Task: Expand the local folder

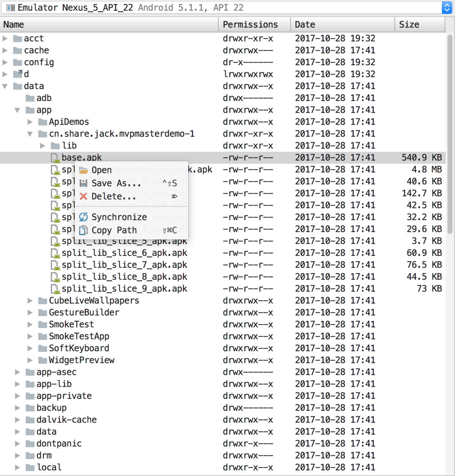Action: click(17, 468)
